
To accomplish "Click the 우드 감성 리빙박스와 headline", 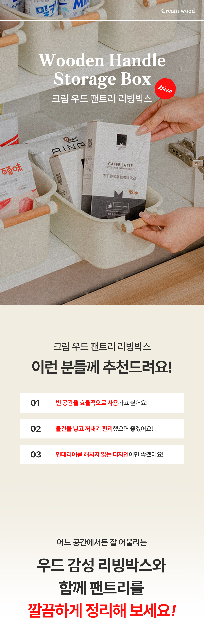I will click(x=102, y=565).
